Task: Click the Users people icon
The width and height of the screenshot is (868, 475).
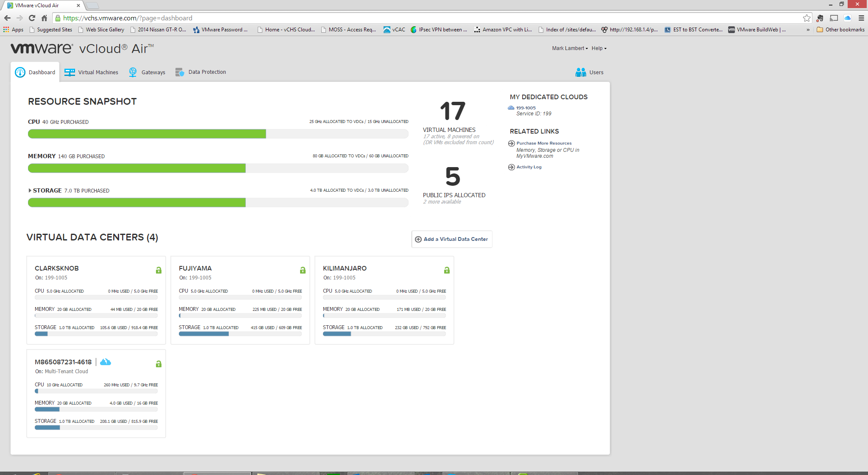Action: [581, 72]
